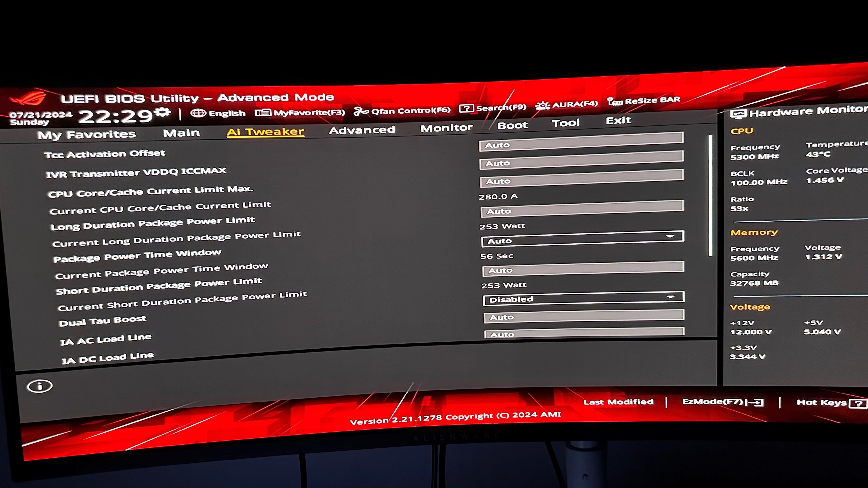Click the globe English language icon
This screenshot has width=868, height=488.
(x=198, y=113)
